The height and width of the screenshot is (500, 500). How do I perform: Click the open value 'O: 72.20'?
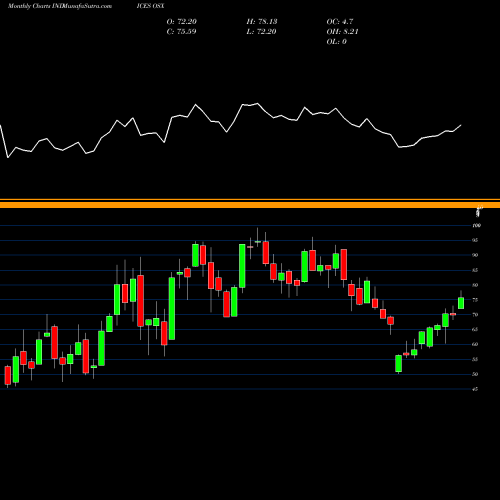(182, 22)
